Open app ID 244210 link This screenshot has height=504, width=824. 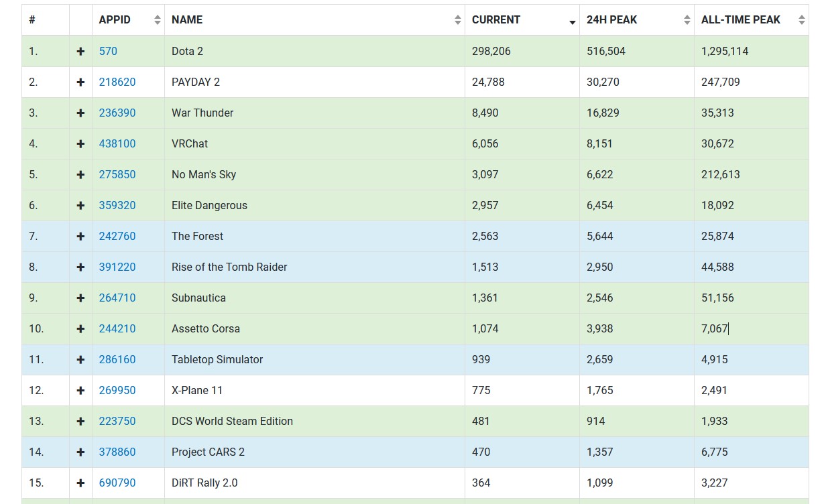pos(117,328)
